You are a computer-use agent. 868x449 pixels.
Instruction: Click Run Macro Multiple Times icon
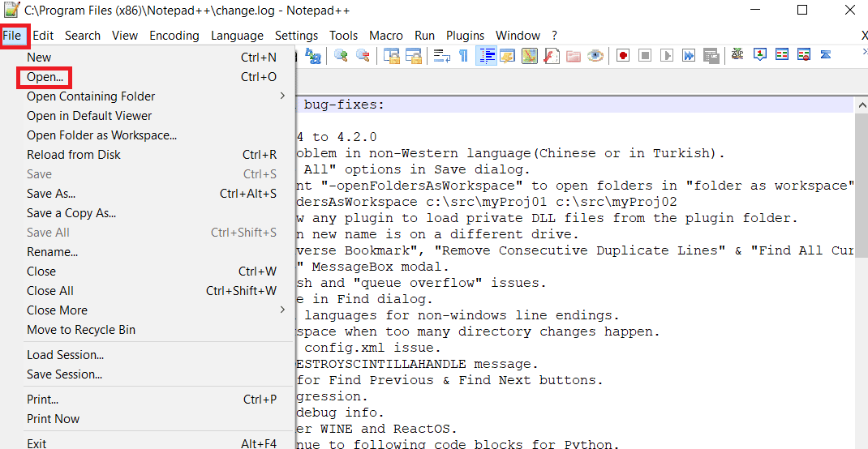coord(688,55)
